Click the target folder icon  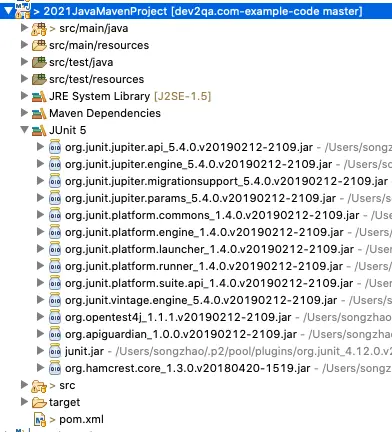click(39, 403)
